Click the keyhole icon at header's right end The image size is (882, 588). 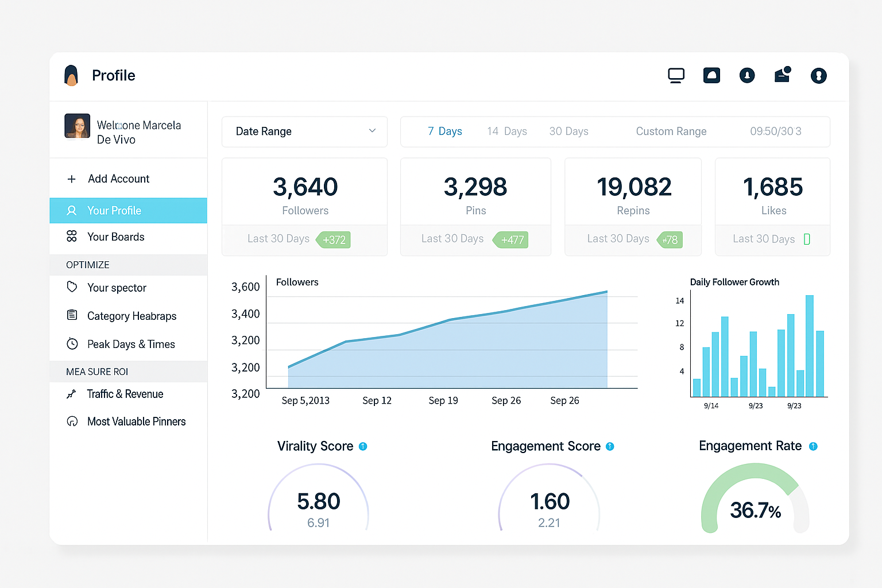click(x=818, y=76)
